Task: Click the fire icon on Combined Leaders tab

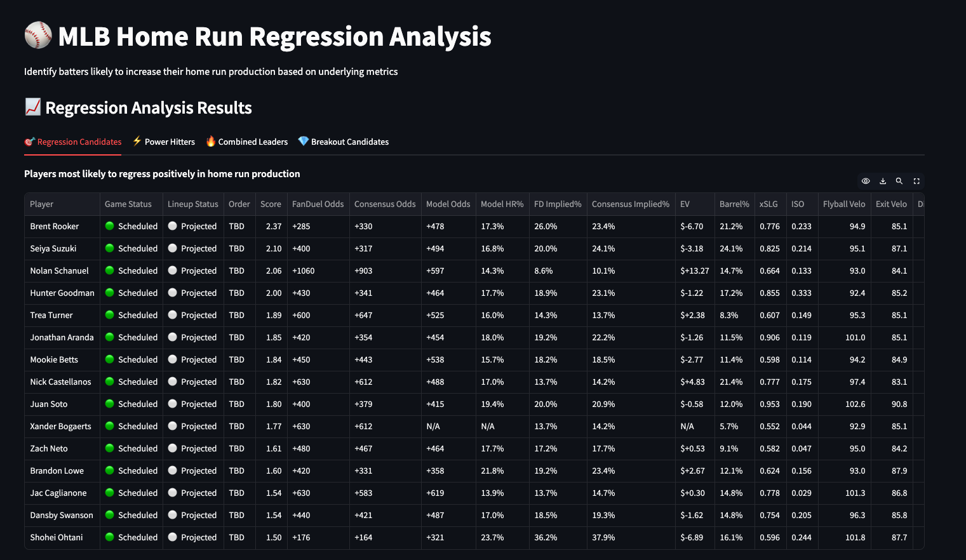Action: 211,141
